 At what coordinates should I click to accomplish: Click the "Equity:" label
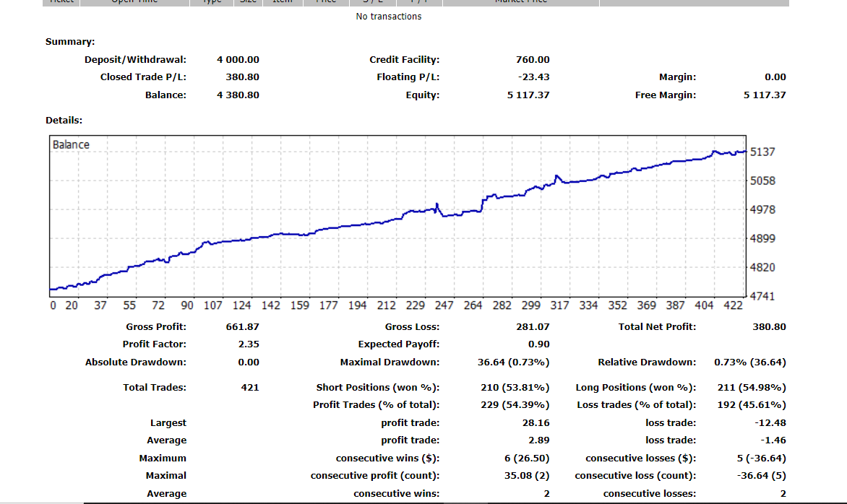pos(423,95)
